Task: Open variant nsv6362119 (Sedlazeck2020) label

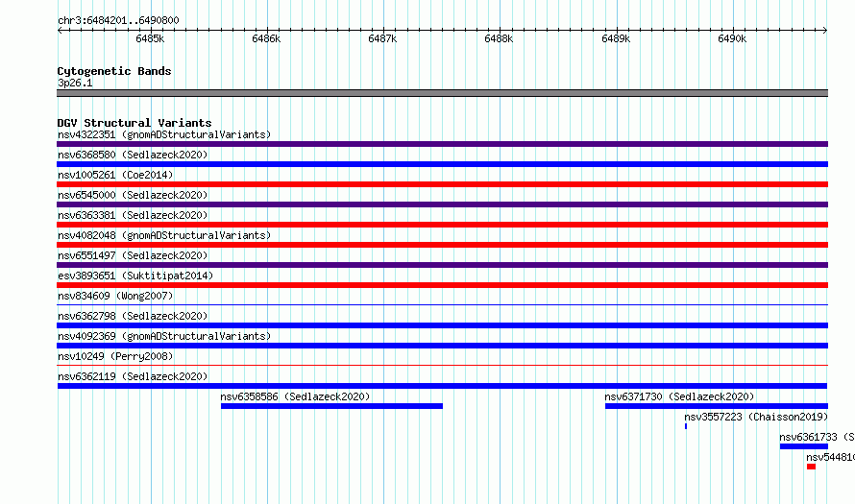Action: 133,376
